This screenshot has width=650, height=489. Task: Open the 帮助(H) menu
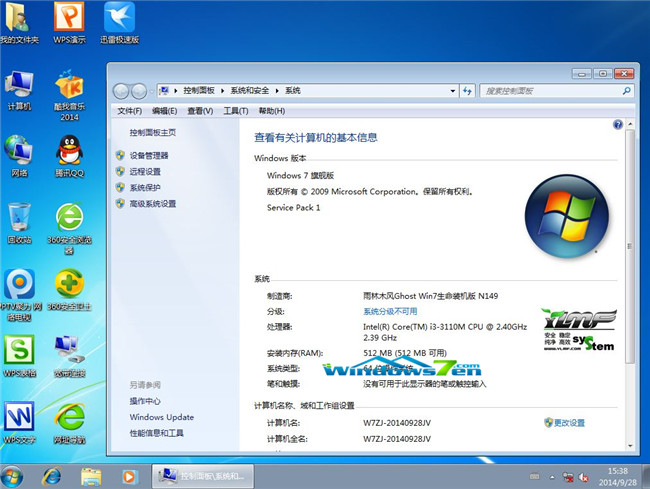(x=272, y=111)
